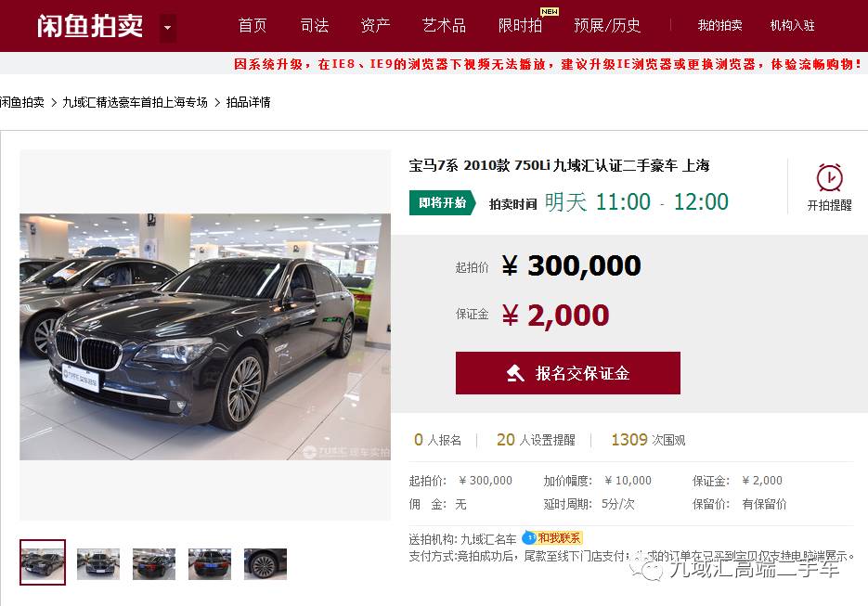The width and height of the screenshot is (868, 606).
Task: Show the wheel close-up thumbnail
Action: click(266, 564)
